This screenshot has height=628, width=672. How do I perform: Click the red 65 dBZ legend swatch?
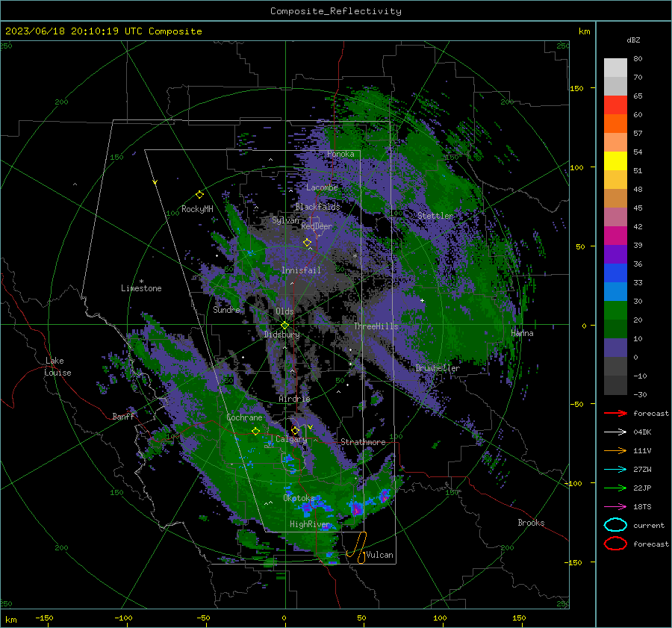615,105
